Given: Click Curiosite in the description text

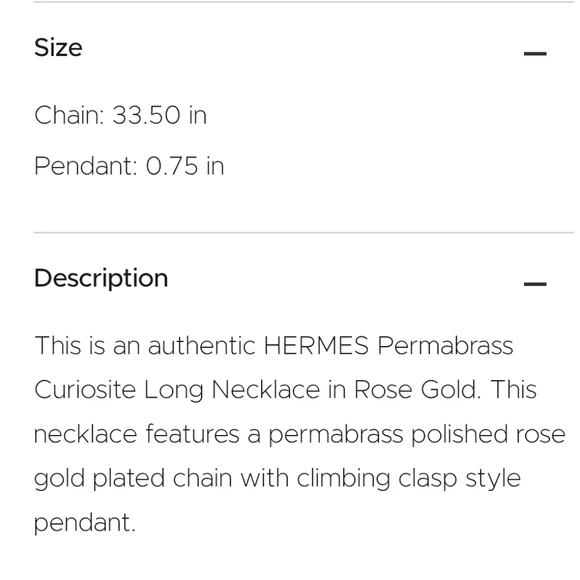Looking at the screenshot, I should coord(85,390).
